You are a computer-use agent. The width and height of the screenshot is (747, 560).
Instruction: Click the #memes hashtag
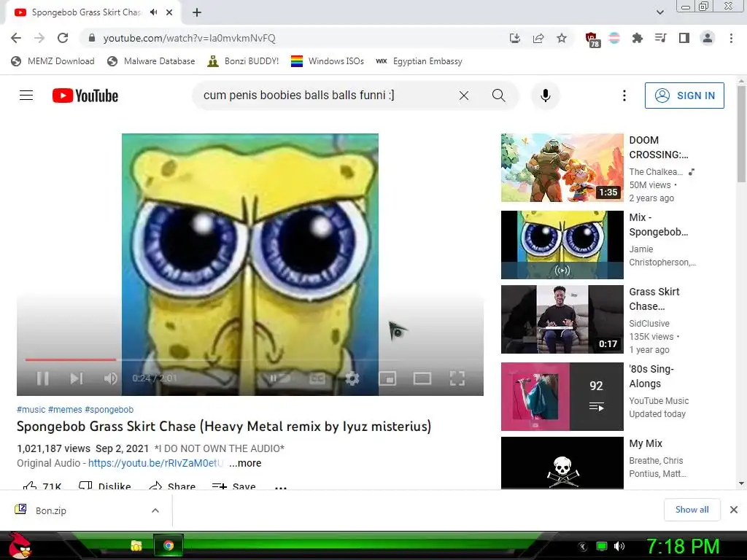coord(65,410)
